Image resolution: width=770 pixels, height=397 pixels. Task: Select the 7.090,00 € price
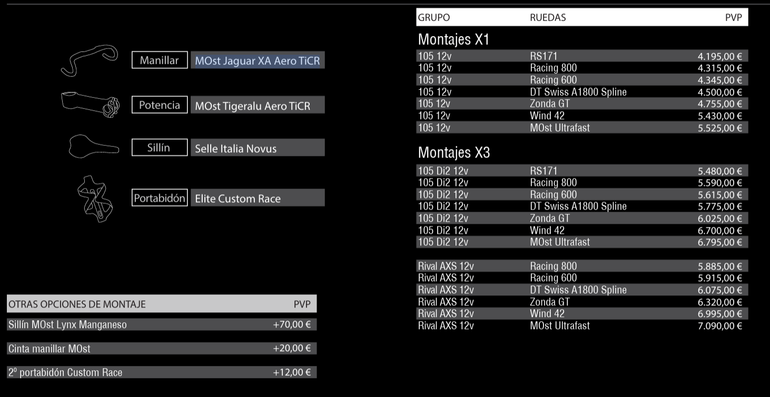719,325
